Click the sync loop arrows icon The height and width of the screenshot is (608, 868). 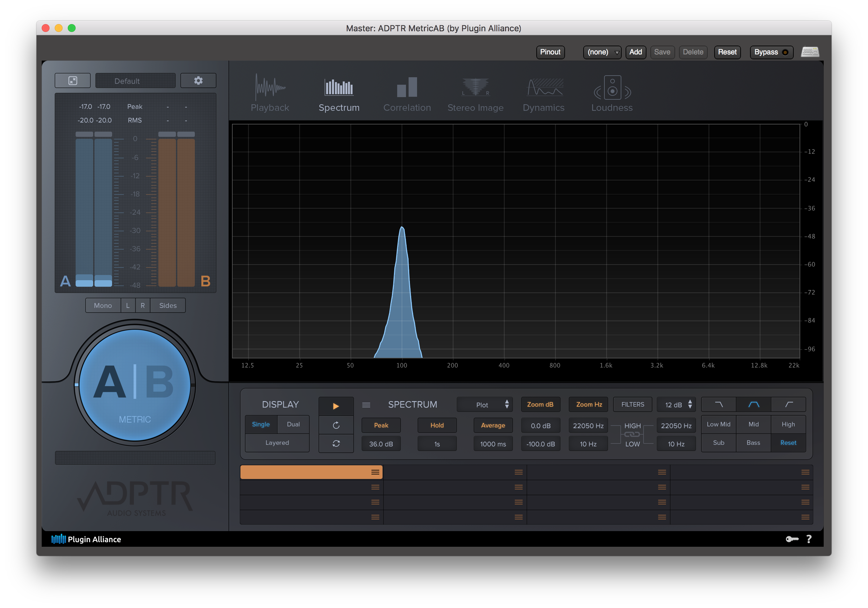point(336,443)
